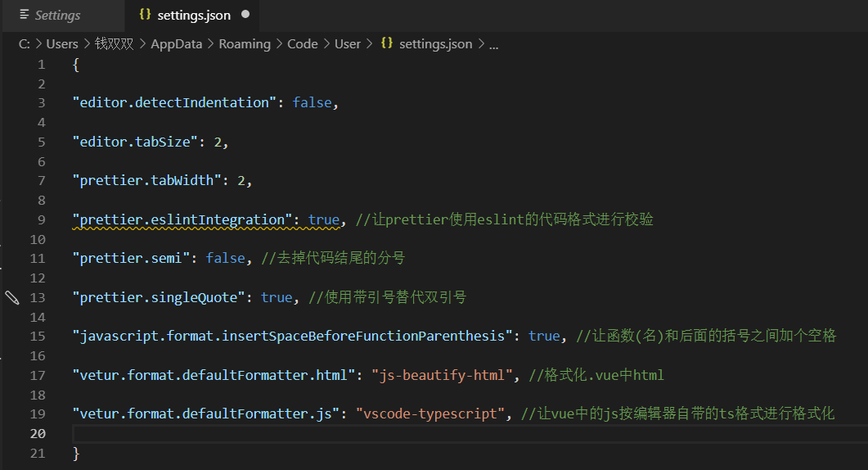Viewport: 868px width, 470px height.
Task: Click the braces icon in the breadcrumb path
Action: [x=387, y=44]
